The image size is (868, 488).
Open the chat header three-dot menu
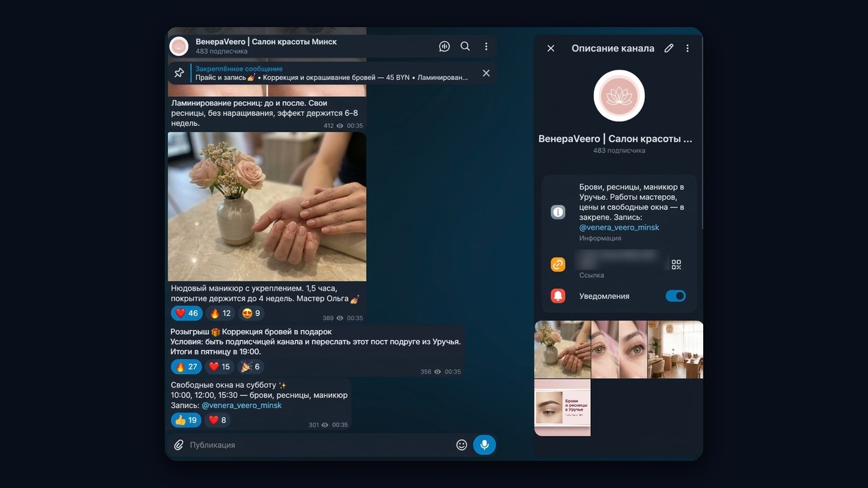(486, 47)
